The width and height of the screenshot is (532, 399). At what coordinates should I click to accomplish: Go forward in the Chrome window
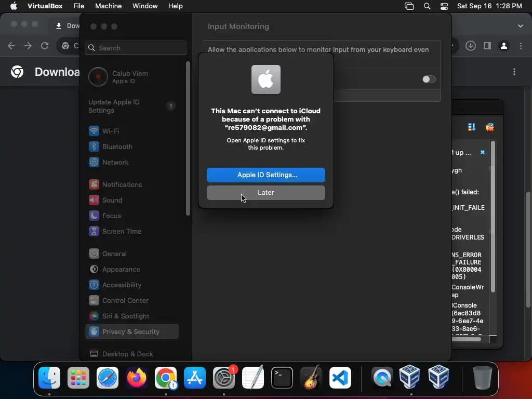[x=28, y=46]
